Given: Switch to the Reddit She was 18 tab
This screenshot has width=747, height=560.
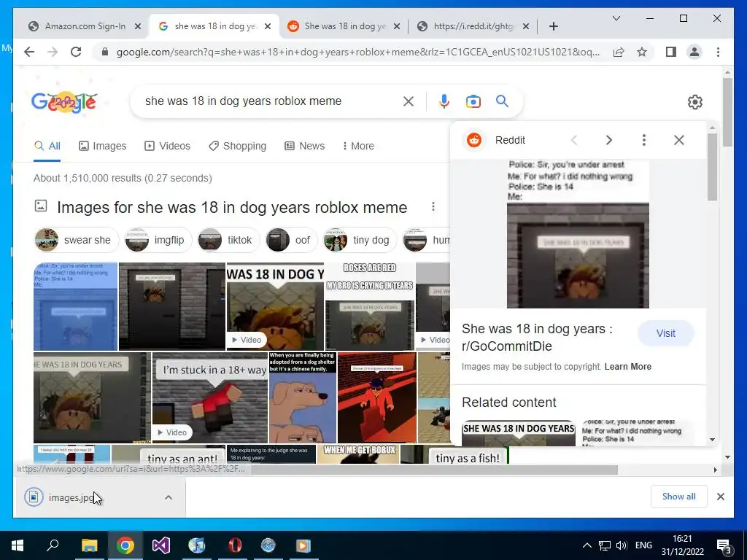Looking at the screenshot, I should tap(345, 26).
